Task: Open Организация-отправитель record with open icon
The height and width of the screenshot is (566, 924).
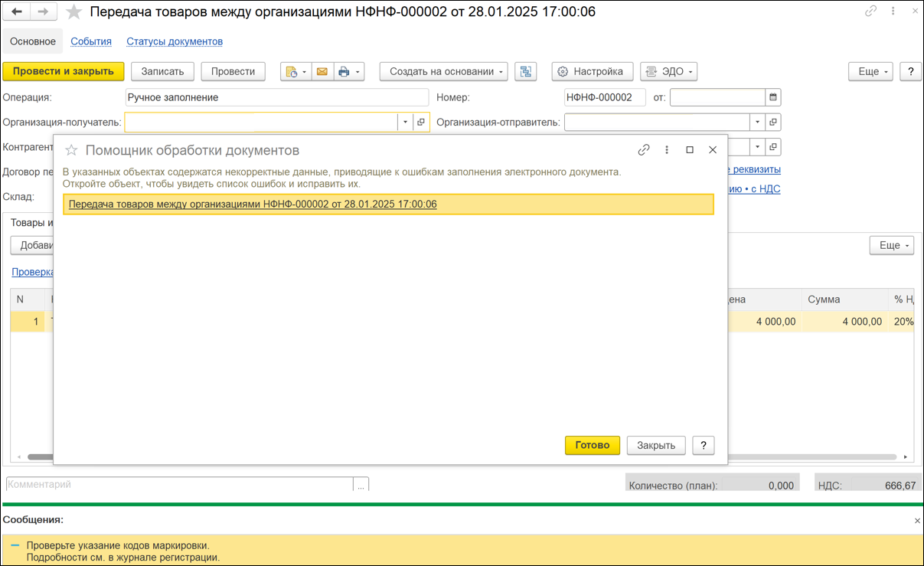Action: click(x=773, y=122)
